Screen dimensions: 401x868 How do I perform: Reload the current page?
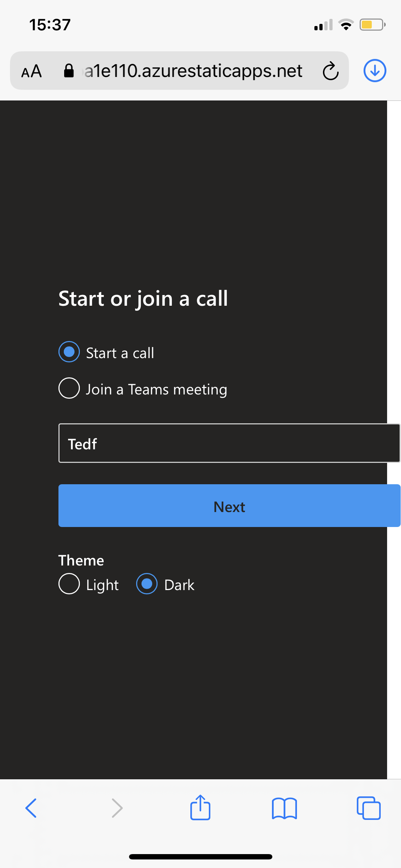[330, 71]
